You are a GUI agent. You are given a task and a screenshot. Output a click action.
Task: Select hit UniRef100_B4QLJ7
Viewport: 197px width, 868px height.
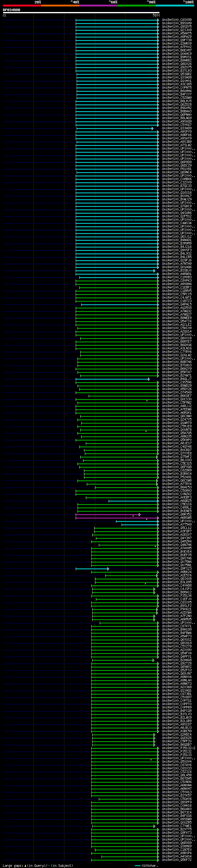click(176, 379)
